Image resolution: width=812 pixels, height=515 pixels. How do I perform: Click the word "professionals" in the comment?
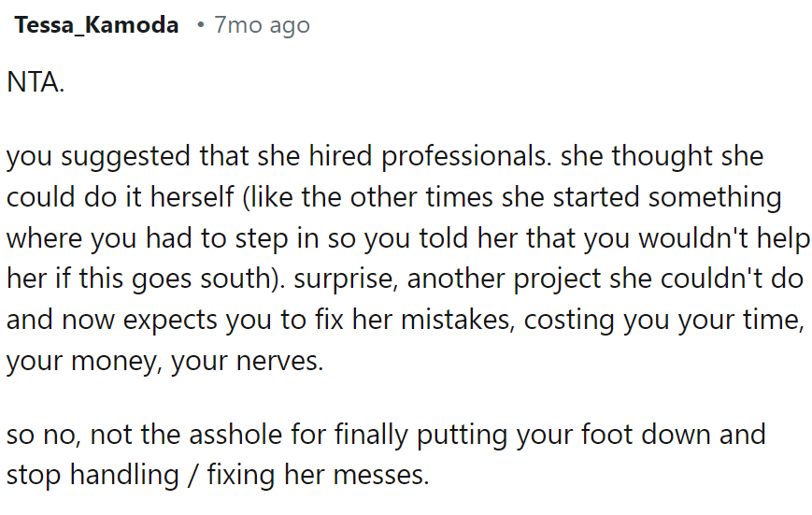[x=462, y=155]
